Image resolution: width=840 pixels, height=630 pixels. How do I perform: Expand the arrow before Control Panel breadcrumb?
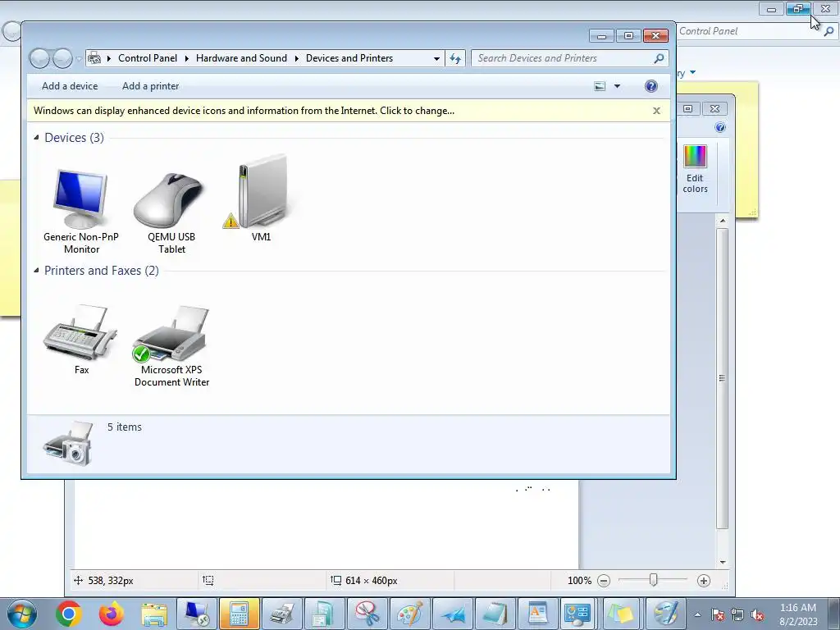pos(109,58)
